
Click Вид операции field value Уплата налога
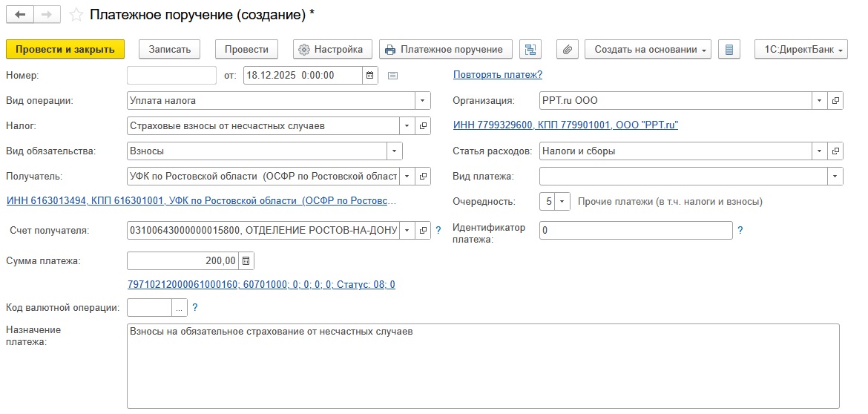click(272, 101)
